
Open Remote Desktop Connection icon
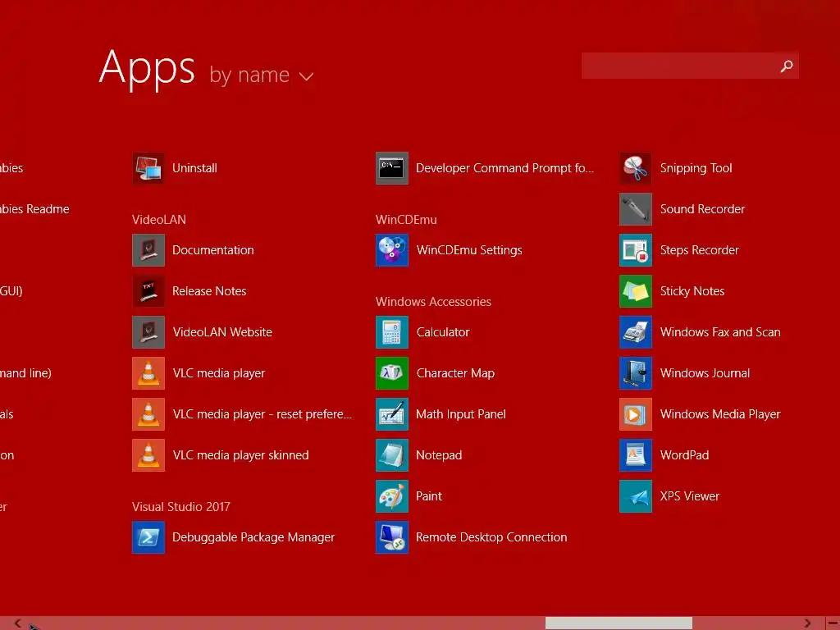[392, 537]
